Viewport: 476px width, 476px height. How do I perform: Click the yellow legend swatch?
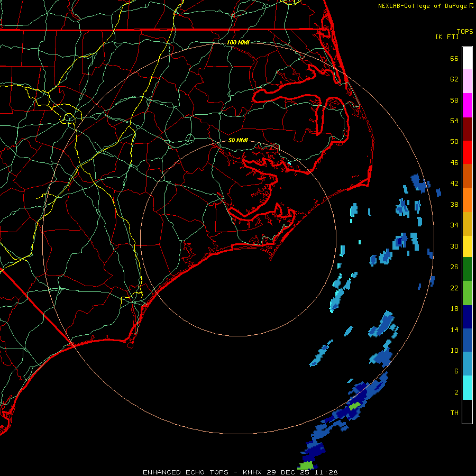[467, 246]
